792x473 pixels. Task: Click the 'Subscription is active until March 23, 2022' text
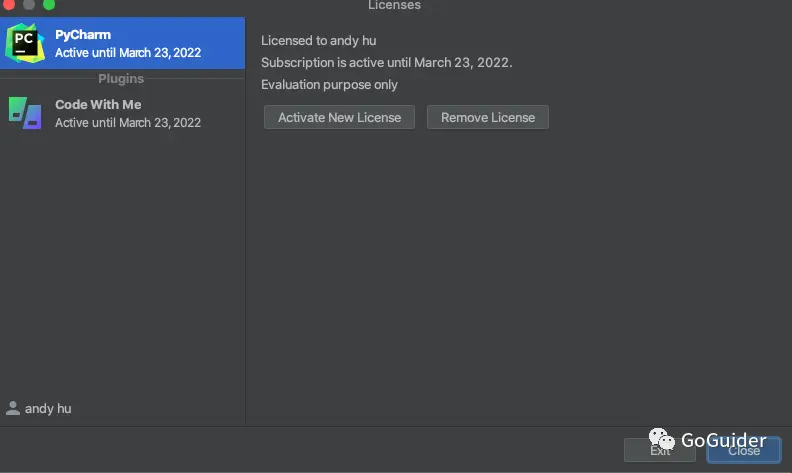click(x=386, y=63)
